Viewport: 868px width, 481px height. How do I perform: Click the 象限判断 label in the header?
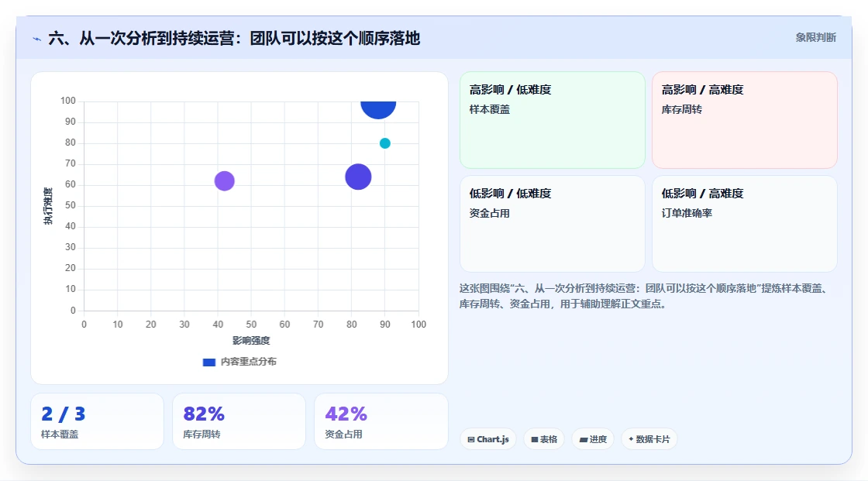pyautogui.click(x=815, y=38)
